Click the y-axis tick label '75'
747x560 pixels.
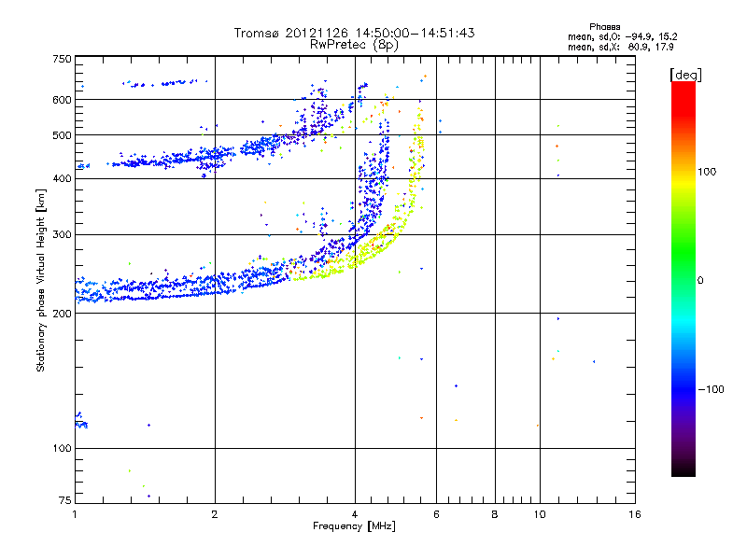pos(65,500)
